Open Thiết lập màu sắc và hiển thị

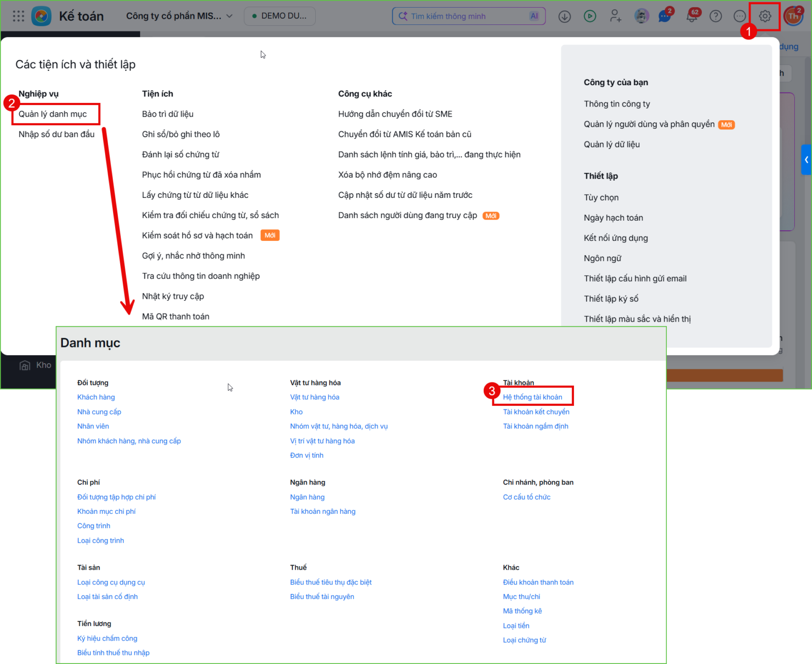coord(637,319)
